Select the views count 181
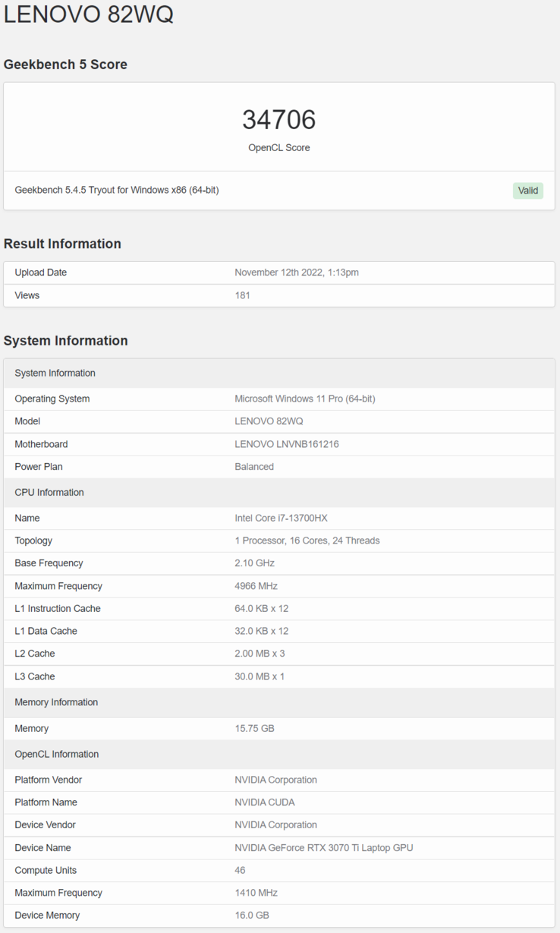560x933 pixels. (x=243, y=295)
